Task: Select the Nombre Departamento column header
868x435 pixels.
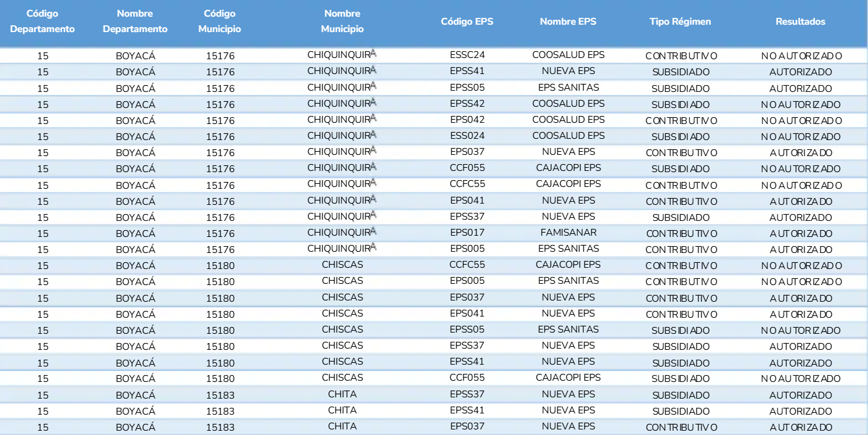Action: 135,21
